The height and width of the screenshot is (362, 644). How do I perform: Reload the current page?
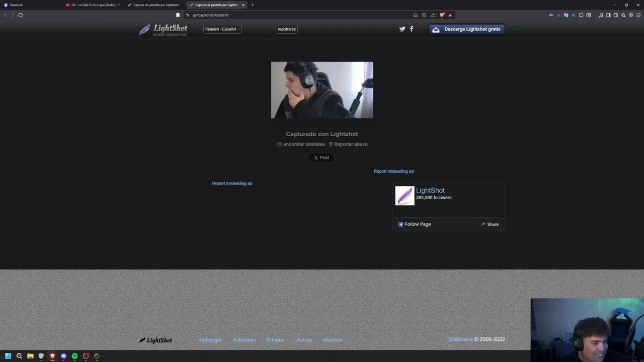(x=21, y=15)
